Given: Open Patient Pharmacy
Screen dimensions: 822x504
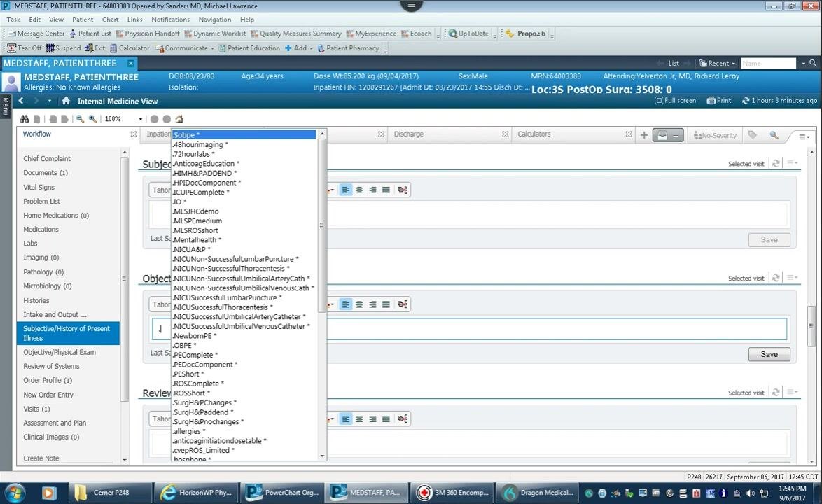Looking at the screenshot, I should (348, 48).
